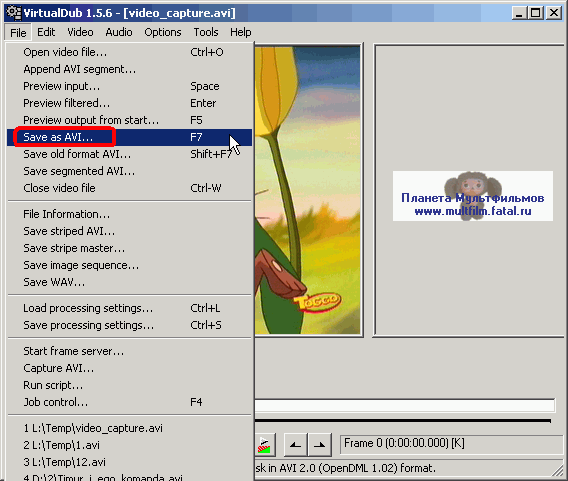Click the input video preview pane
The width and height of the screenshot is (568, 481).
pos(308,190)
